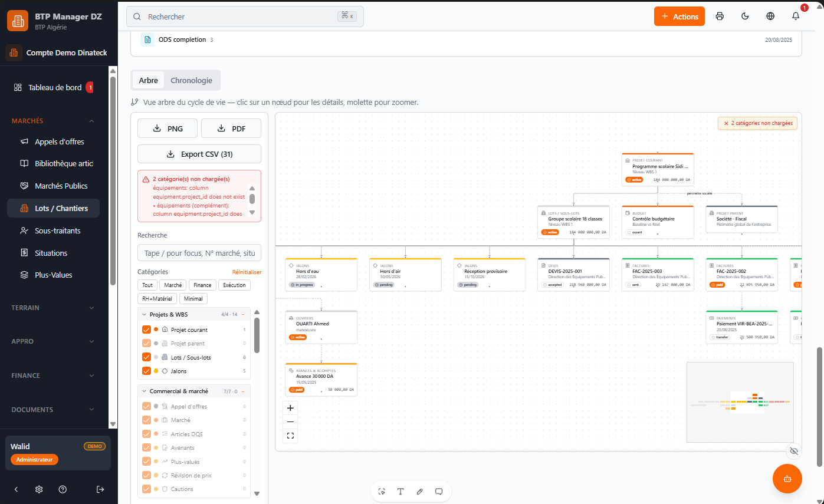Image resolution: width=824 pixels, height=504 pixels.
Task: Click the orange Actions button
Action: [x=679, y=17]
